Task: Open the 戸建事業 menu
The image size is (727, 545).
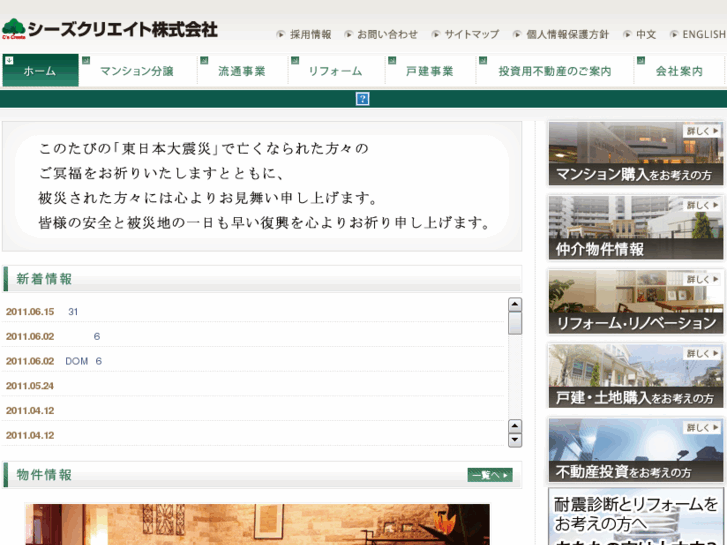Action: (431, 71)
